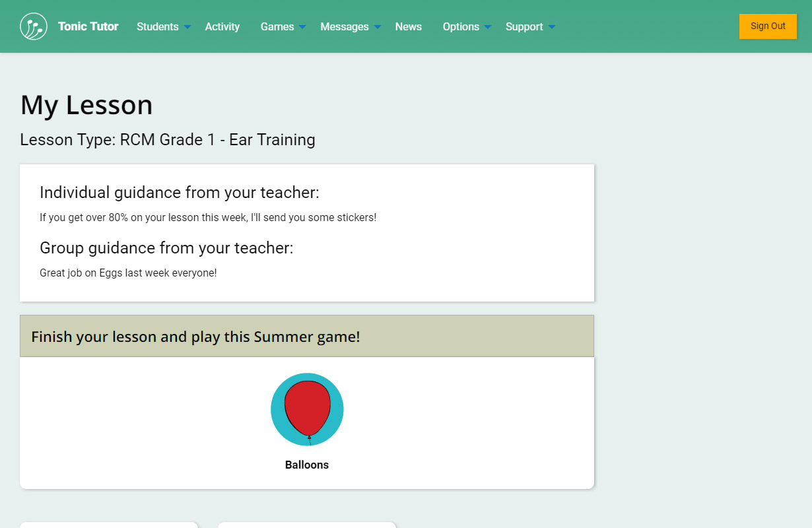Image resolution: width=812 pixels, height=528 pixels.
Task: Click the Tonic Tutor brand name
Action: tap(88, 26)
